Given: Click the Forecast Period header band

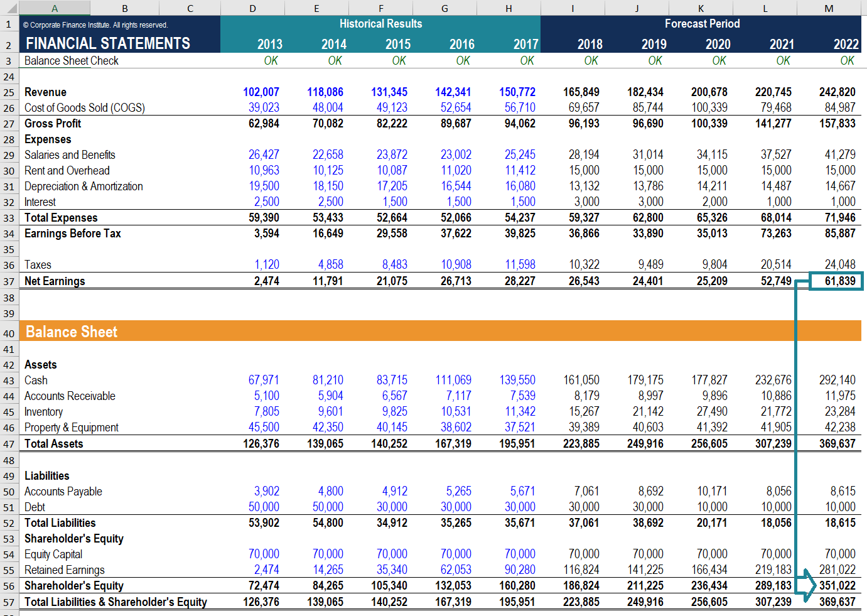Looking at the screenshot, I should 703,24.
